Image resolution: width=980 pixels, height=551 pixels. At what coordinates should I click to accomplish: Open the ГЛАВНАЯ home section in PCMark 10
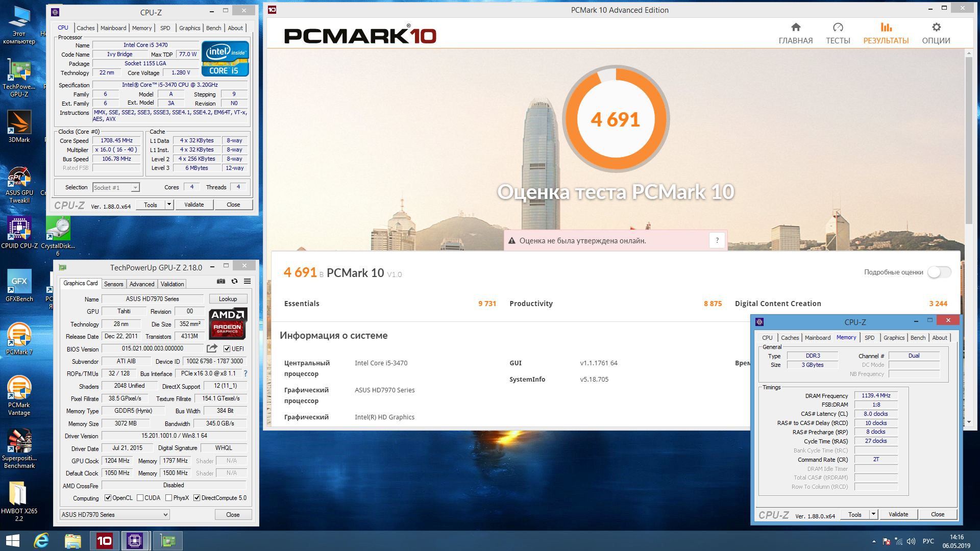tap(795, 34)
